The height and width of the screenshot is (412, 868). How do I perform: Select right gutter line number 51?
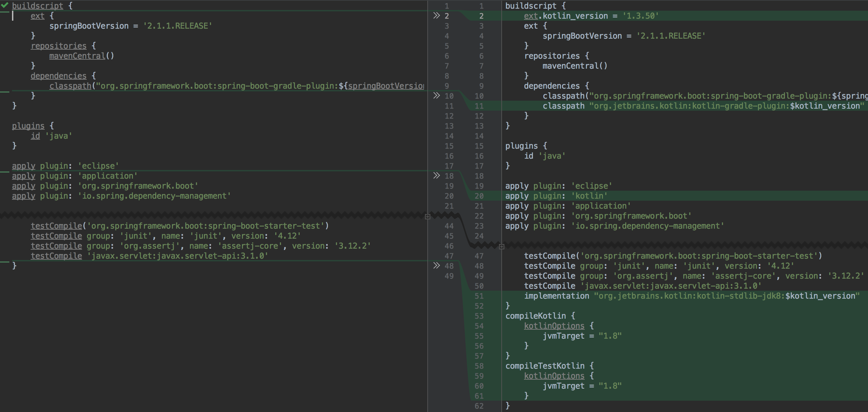coord(479,296)
